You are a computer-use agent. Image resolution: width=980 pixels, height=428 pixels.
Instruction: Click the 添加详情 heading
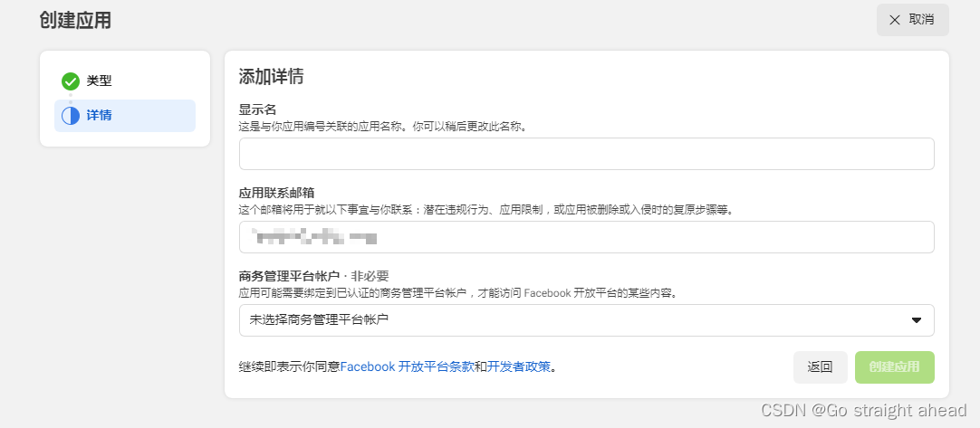pyautogui.click(x=271, y=77)
